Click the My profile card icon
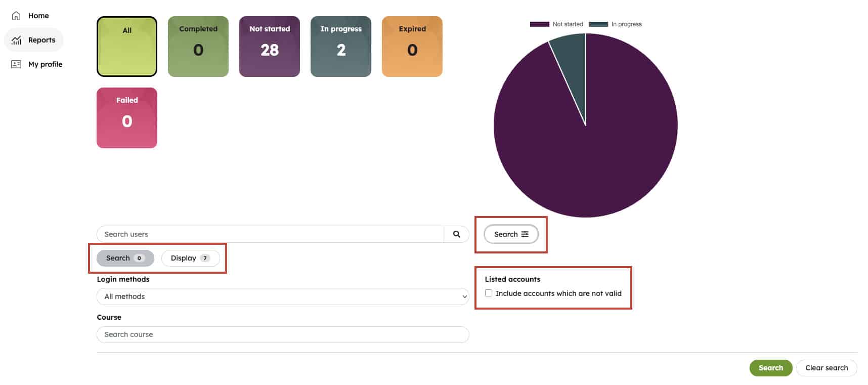The width and height of the screenshot is (868, 385). 16,64
